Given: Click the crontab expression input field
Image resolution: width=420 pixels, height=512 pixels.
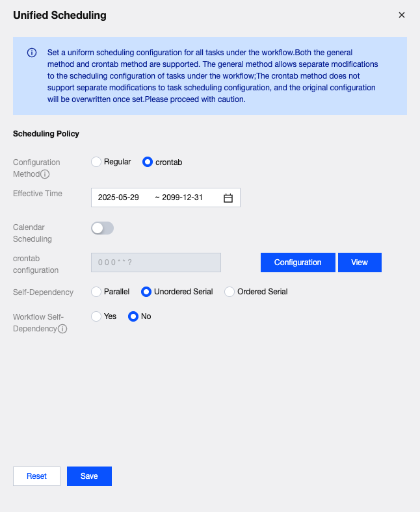Looking at the screenshot, I should (156, 262).
